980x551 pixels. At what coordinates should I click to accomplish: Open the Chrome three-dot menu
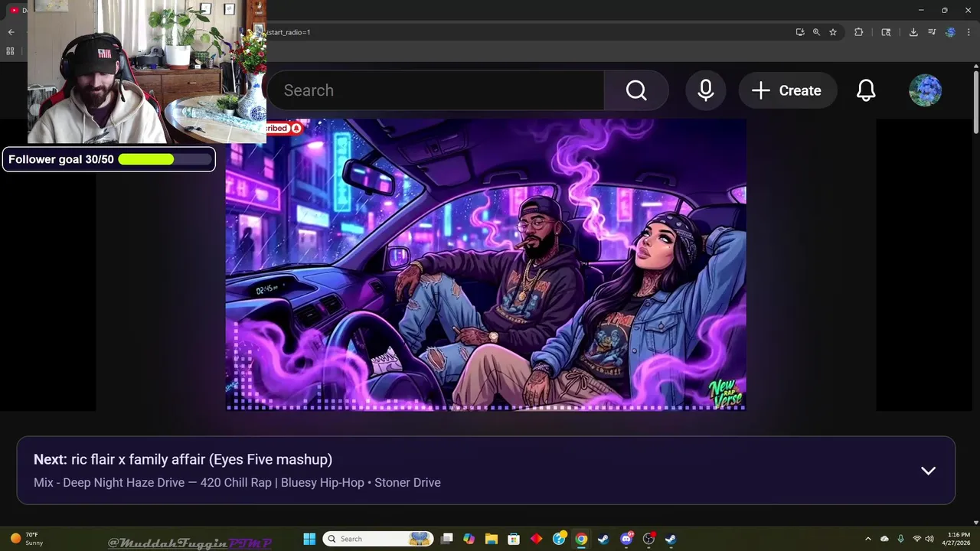tap(969, 32)
